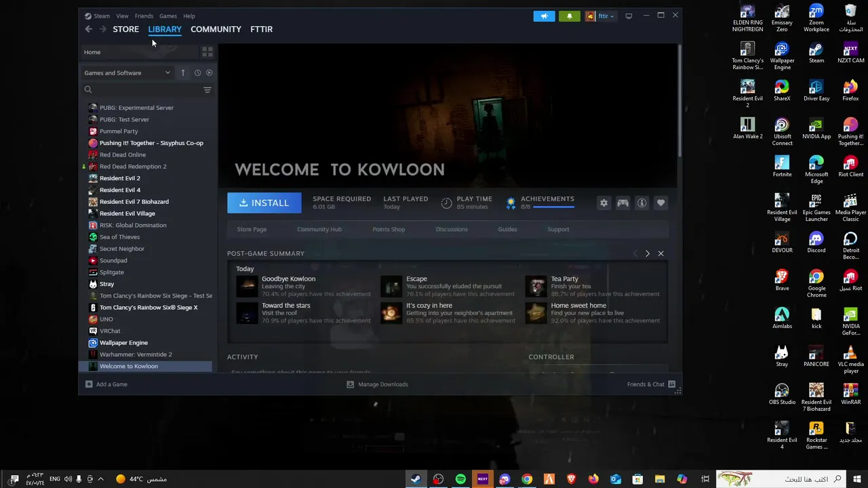The height and width of the screenshot is (488, 868).
Task: Click Spotify icon in the taskbar
Action: 460,479
